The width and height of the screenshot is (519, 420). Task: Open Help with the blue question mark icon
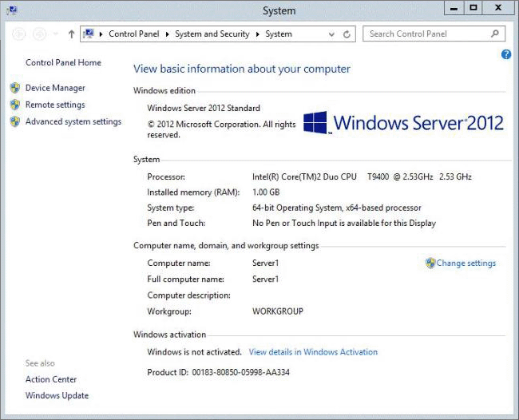505,54
